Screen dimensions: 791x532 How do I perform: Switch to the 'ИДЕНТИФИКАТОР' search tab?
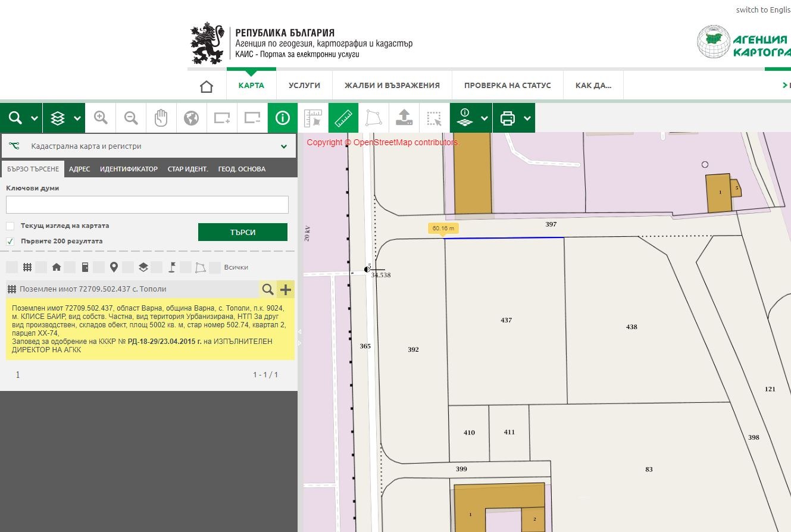129,169
